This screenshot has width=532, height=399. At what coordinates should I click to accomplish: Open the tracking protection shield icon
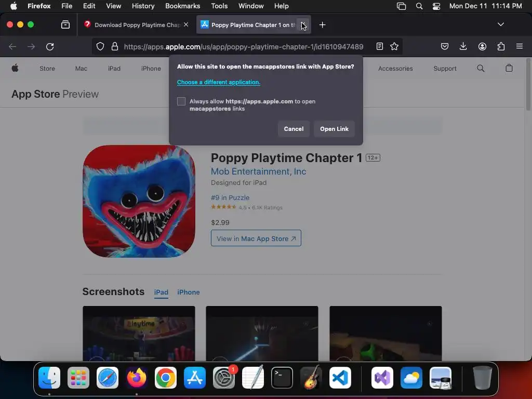point(100,46)
